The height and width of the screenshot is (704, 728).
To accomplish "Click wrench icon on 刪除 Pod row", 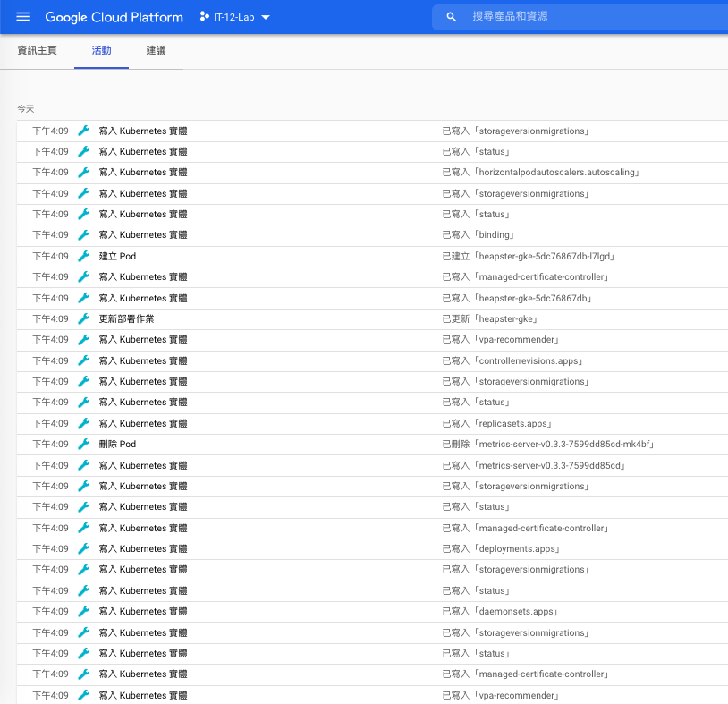I will [x=84, y=445].
